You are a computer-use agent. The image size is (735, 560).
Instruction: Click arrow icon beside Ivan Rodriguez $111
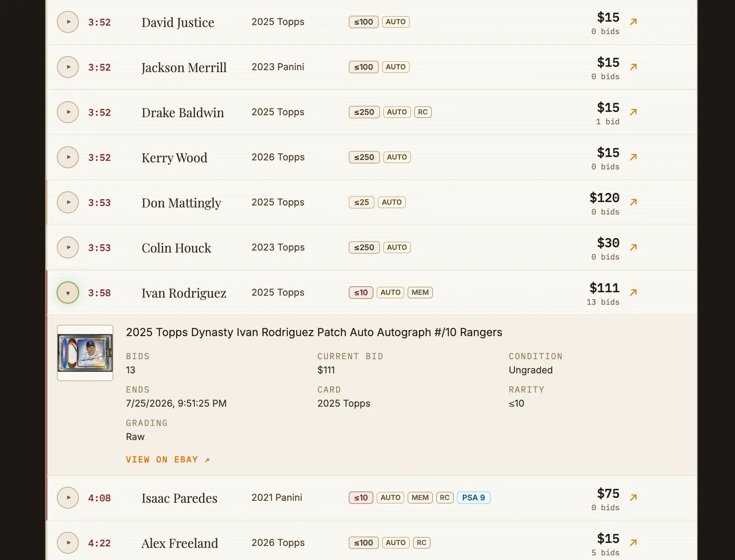coord(633,292)
